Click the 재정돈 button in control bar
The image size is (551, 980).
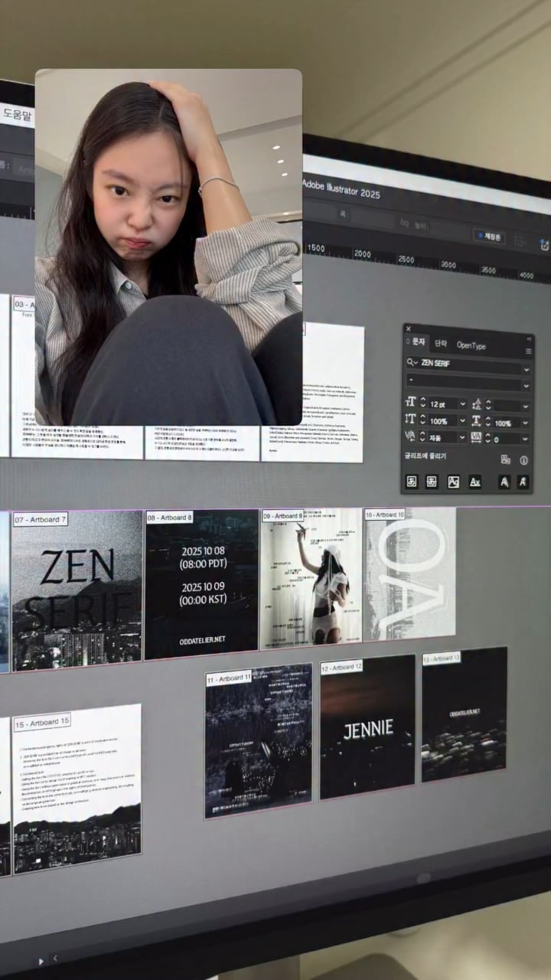click(488, 237)
